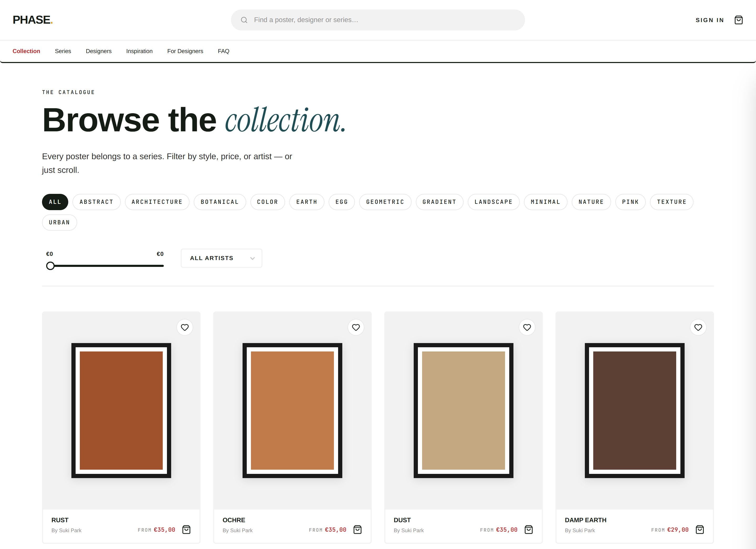Like the Damp Earth poster
756x549 pixels.
[x=698, y=327]
